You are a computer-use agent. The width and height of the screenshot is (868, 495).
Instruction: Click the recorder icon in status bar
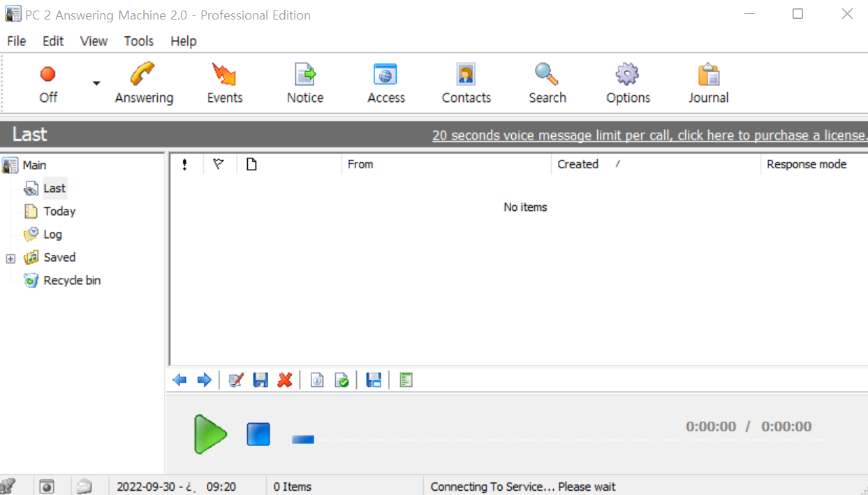[x=46, y=487]
